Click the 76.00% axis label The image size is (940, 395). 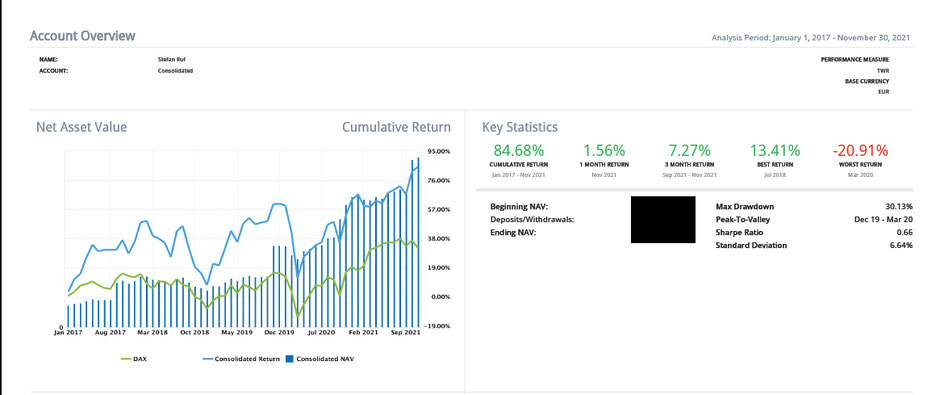pos(438,180)
